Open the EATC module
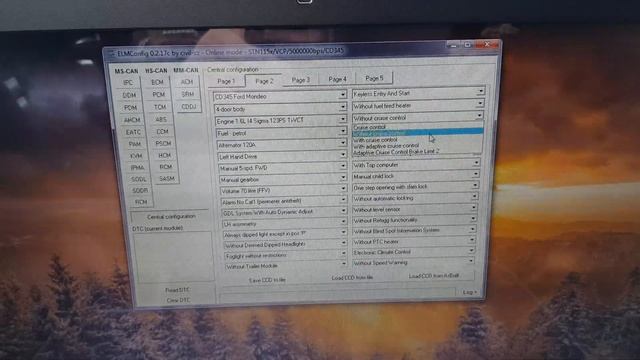 coord(133,132)
